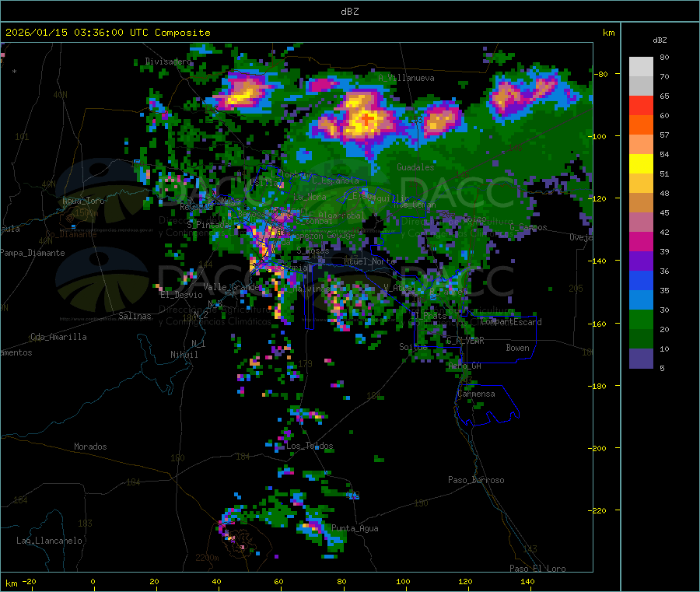Click the yellow legend swatch below 54
Screen dimensions: 700x592
(x=641, y=164)
